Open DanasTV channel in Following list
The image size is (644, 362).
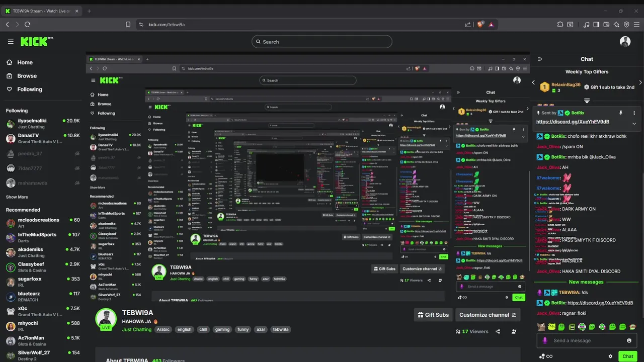point(43,138)
